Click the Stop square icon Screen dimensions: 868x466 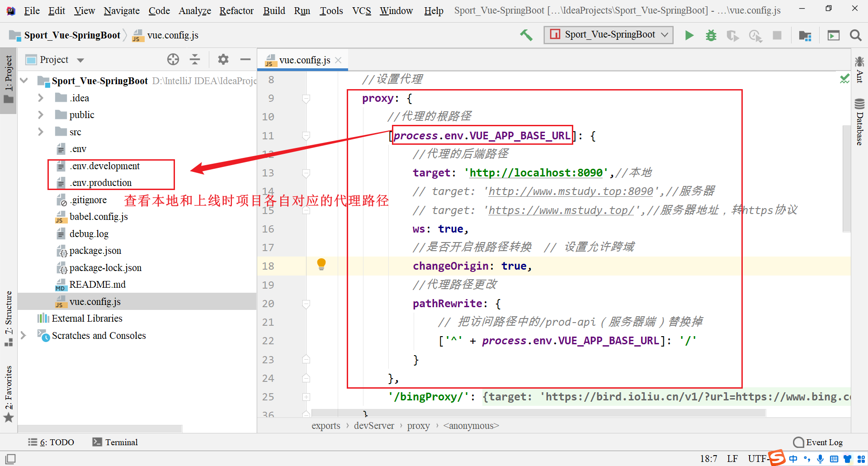coord(777,35)
